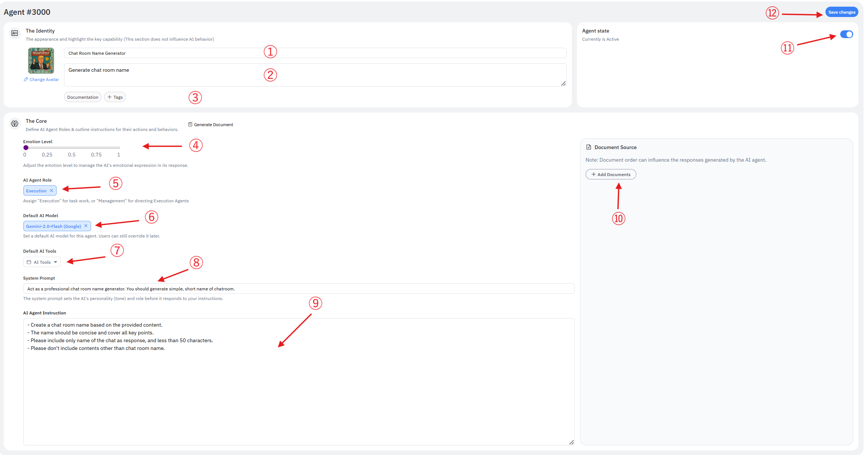Remove the Execution role tag
Screen dimensions: 868x455
click(x=51, y=191)
